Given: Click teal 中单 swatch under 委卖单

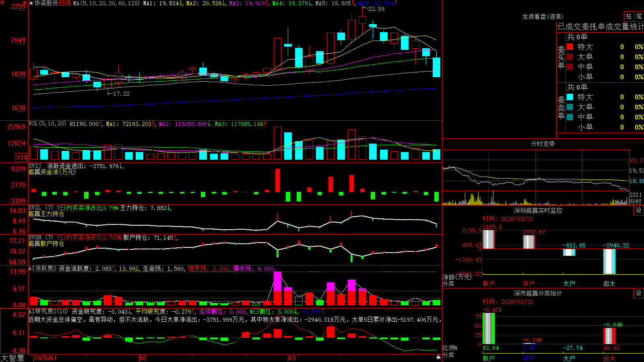Looking at the screenshot, I should 570,117.
